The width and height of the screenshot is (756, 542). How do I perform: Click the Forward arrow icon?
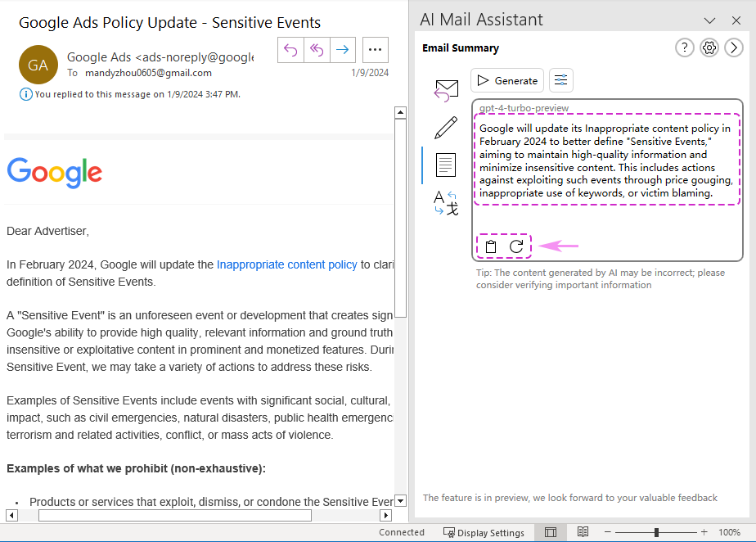[342, 50]
